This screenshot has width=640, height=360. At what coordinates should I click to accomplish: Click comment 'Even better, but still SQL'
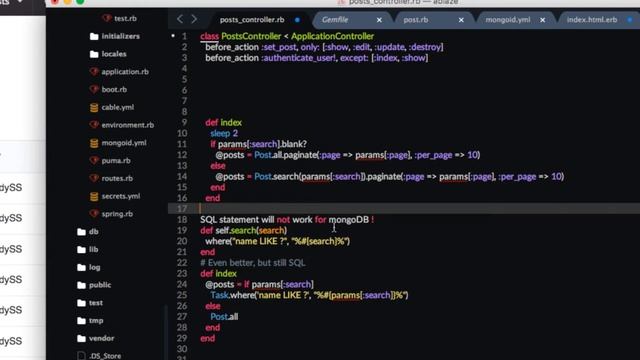[256, 263]
